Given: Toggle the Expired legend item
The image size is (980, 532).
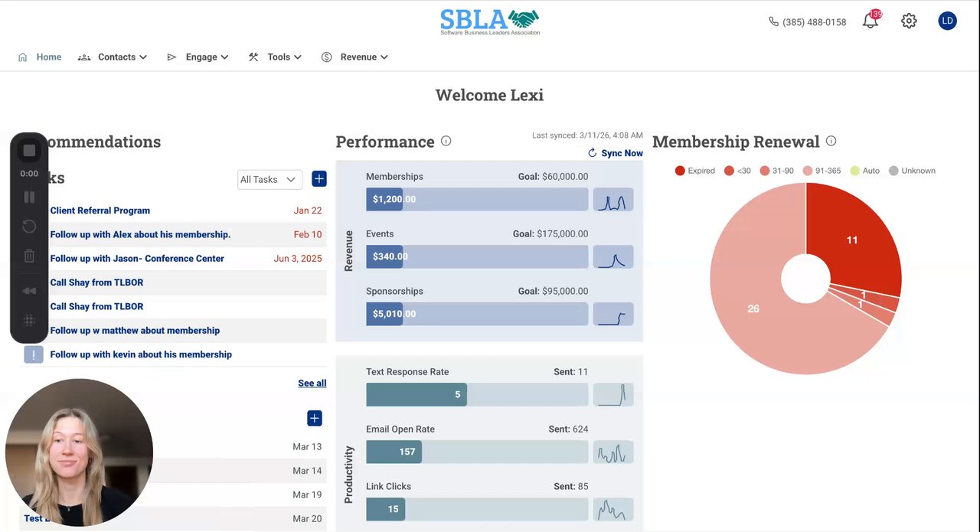Looking at the screenshot, I should (695, 171).
